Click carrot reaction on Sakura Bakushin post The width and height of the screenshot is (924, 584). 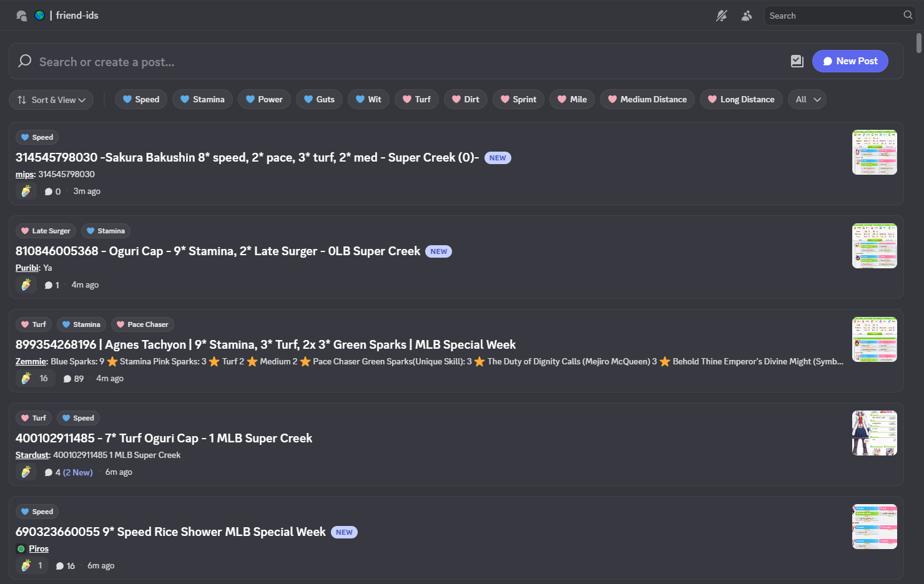coord(26,192)
